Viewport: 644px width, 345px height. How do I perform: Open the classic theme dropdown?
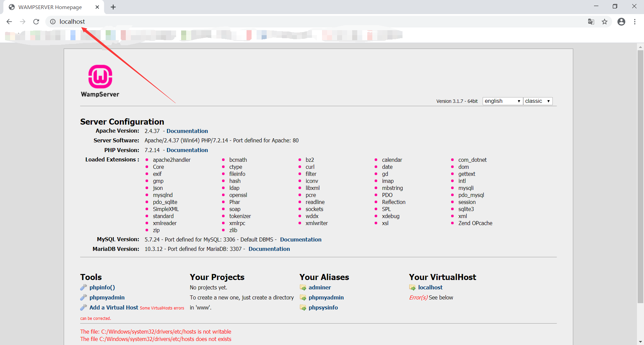[538, 101]
